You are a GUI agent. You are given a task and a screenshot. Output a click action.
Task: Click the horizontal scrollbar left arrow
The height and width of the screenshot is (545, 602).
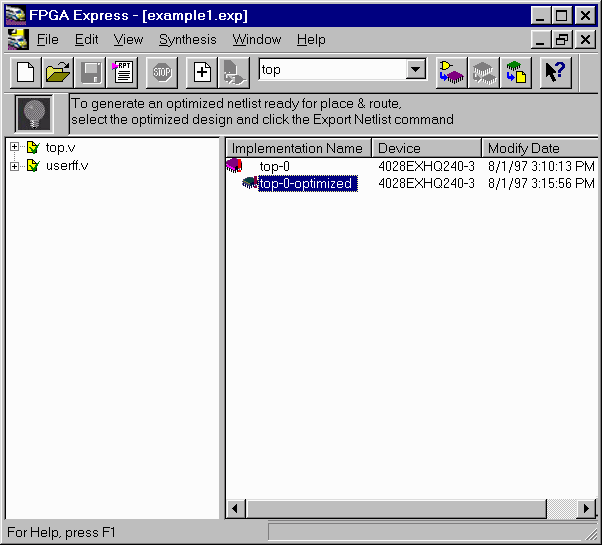point(235,509)
